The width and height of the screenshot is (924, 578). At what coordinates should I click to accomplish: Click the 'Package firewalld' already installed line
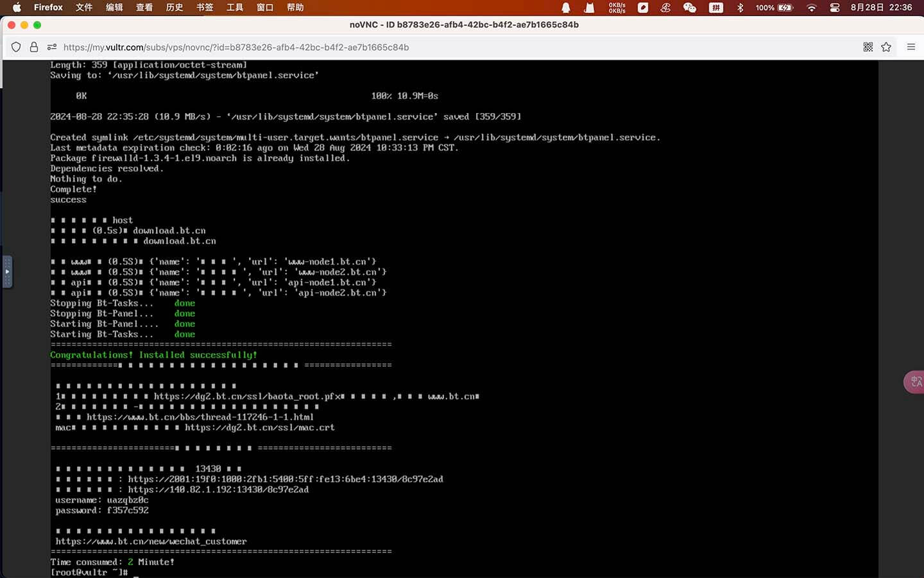(x=200, y=158)
